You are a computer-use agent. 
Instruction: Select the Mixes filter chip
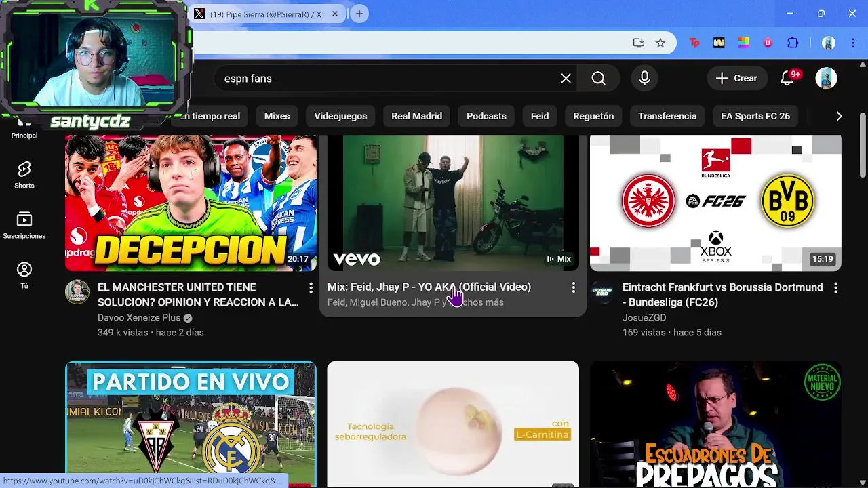pos(277,116)
